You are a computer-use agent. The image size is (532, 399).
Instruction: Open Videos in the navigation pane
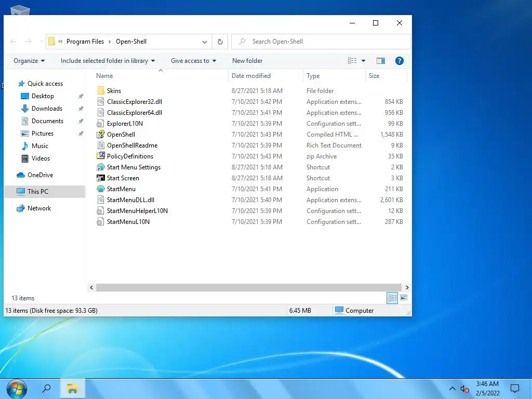[41, 158]
